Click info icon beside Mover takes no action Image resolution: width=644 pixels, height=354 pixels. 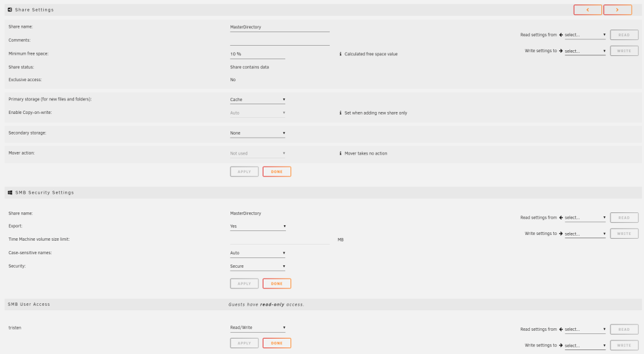[340, 153]
